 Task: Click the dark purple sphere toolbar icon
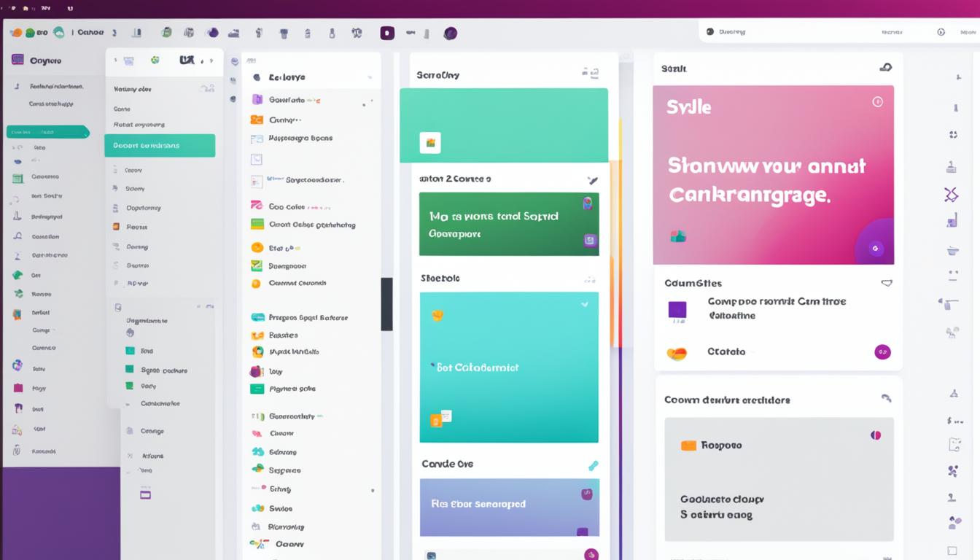pyautogui.click(x=451, y=33)
